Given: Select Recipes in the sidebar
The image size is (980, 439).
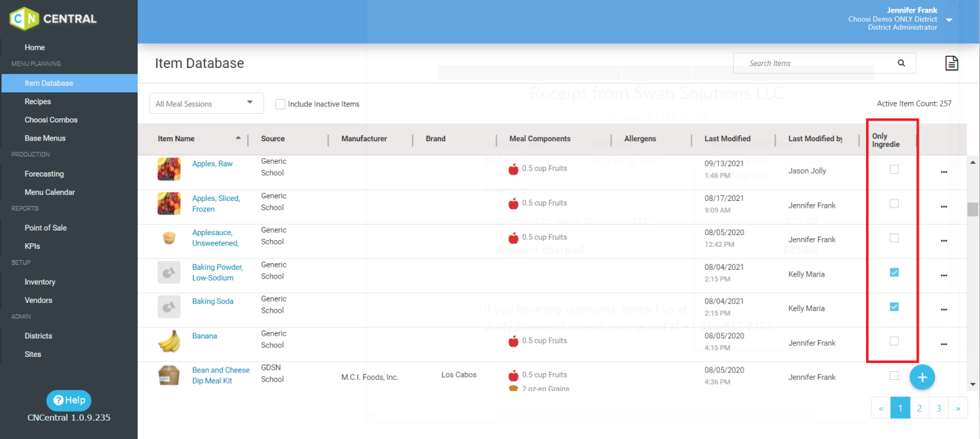Looking at the screenshot, I should tap(38, 101).
